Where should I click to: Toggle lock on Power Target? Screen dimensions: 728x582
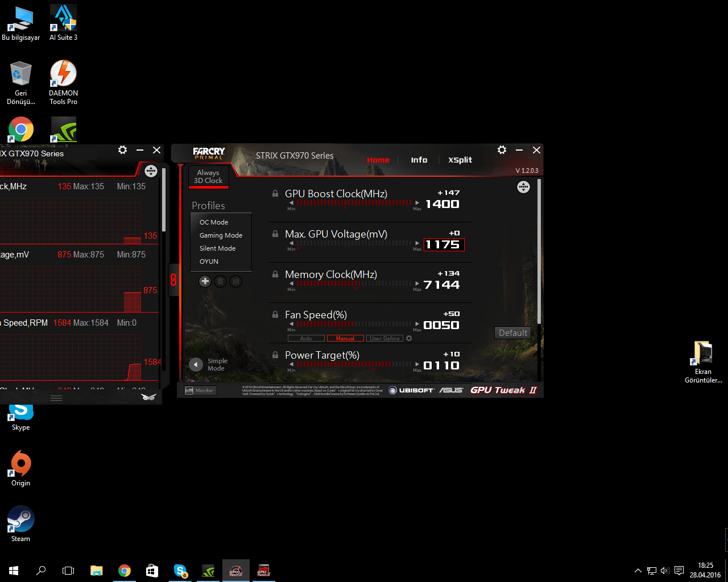275,355
